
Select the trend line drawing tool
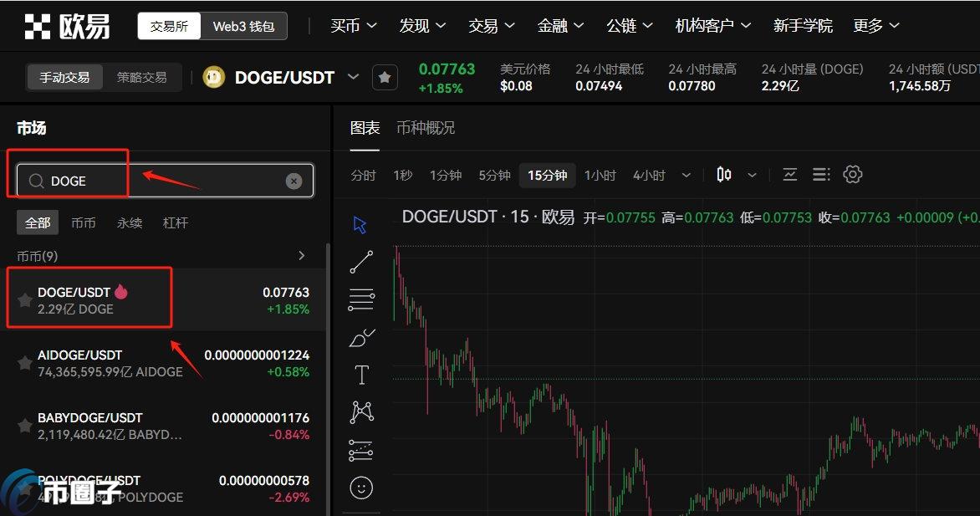pyautogui.click(x=361, y=262)
